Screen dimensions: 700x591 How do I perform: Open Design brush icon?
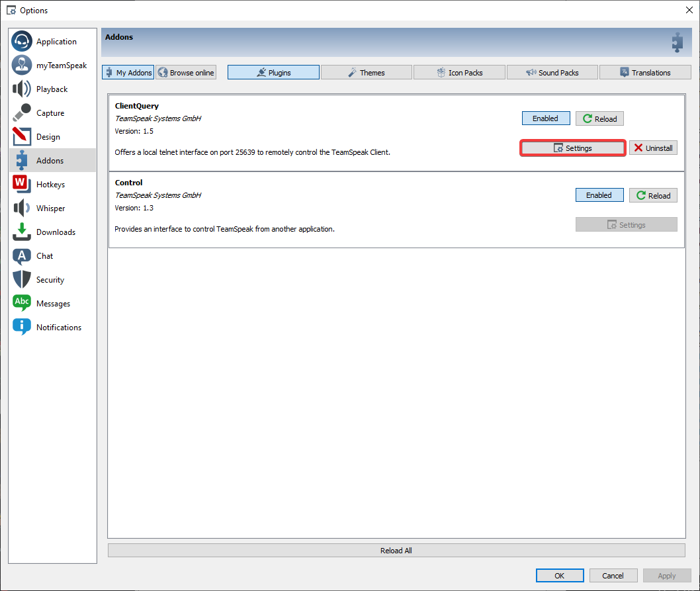(x=21, y=136)
